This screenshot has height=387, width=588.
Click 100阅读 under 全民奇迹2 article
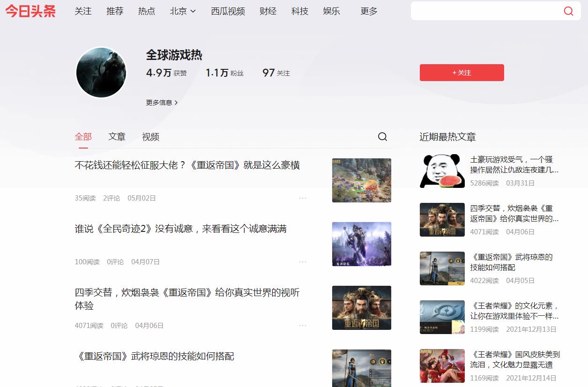[87, 262]
